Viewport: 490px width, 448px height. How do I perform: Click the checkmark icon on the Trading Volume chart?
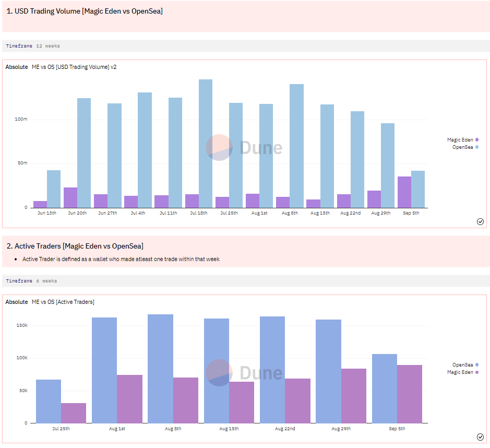(480, 222)
